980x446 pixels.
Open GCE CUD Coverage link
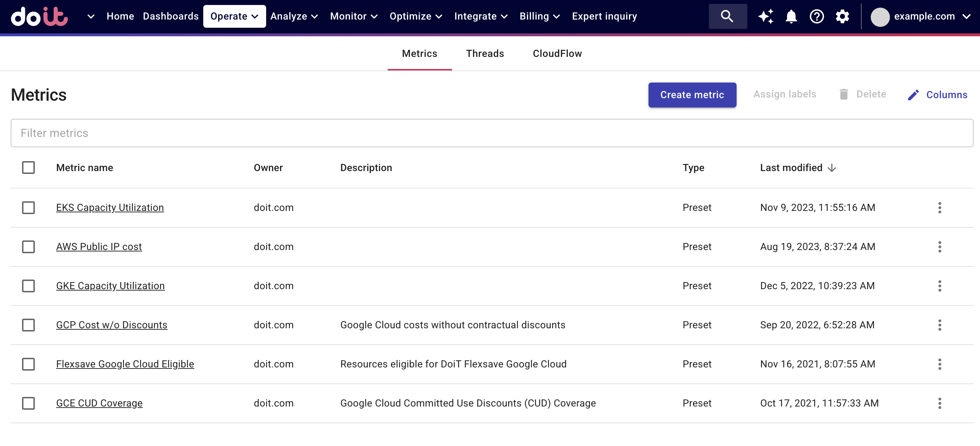[x=99, y=403]
